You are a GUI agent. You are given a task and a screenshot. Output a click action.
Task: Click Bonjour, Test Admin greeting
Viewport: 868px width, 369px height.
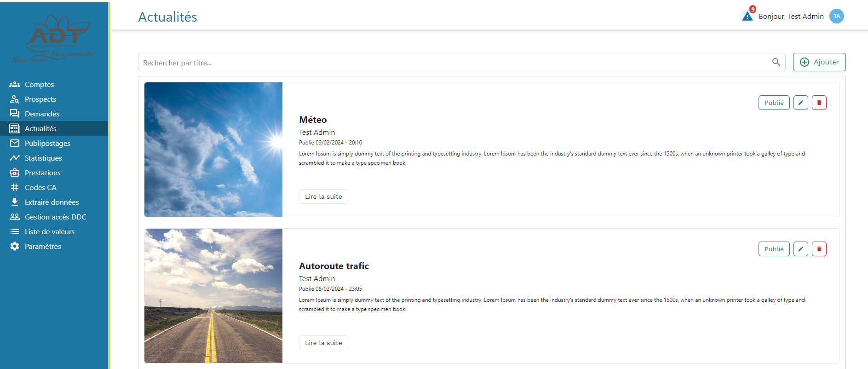(x=791, y=16)
